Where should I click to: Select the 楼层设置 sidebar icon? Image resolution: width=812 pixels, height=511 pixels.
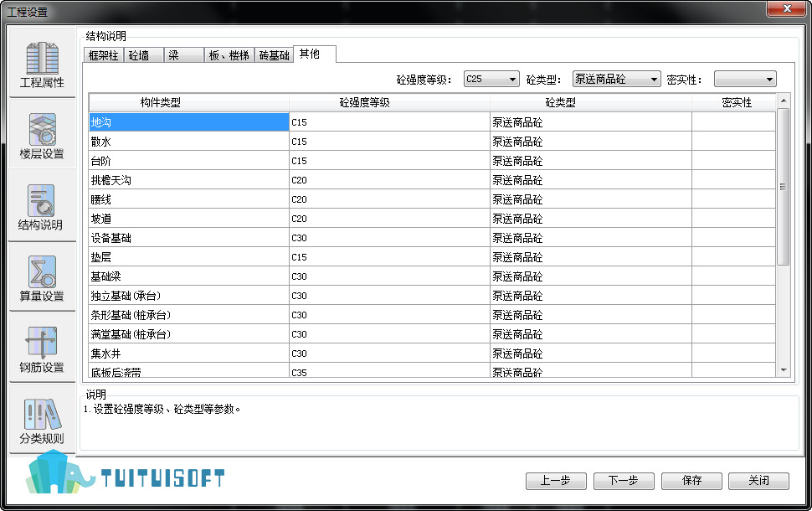(x=42, y=137)
